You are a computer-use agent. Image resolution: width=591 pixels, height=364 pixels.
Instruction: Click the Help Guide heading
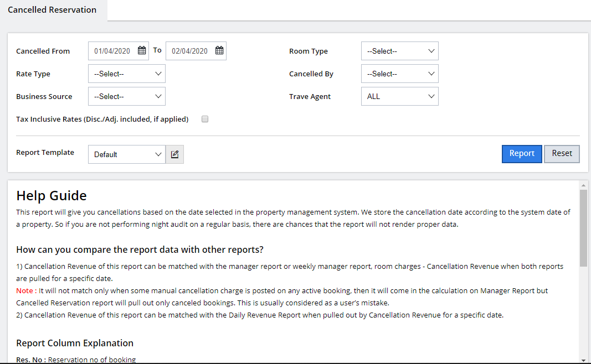click(x=52, y=195)
